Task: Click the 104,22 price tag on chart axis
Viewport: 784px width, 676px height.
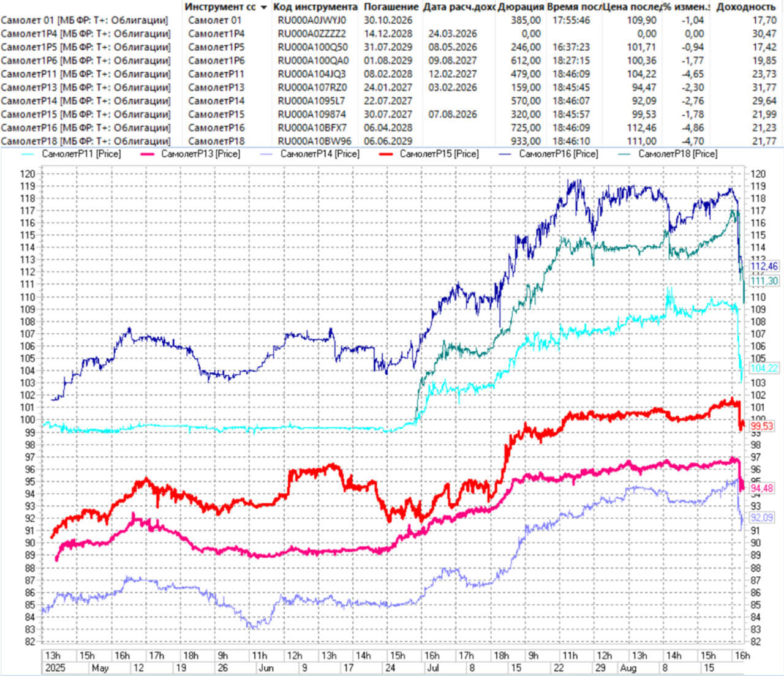Action: 764,368
